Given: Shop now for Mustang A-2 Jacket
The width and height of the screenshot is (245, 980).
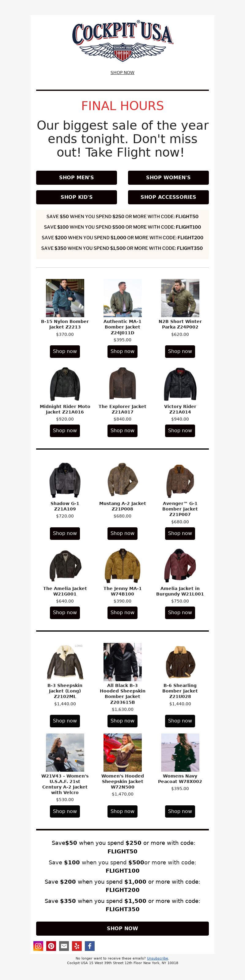Looking at the screenshot, I should 122,533.
